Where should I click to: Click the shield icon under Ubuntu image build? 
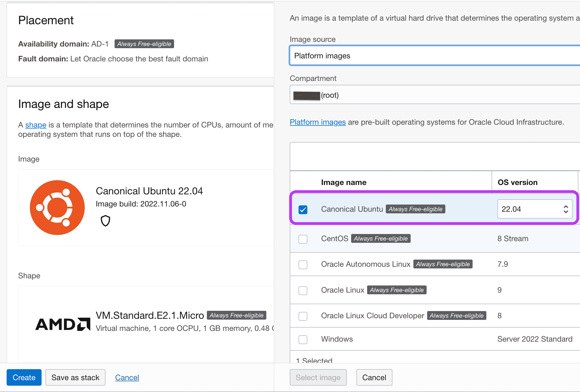[105, 221]
